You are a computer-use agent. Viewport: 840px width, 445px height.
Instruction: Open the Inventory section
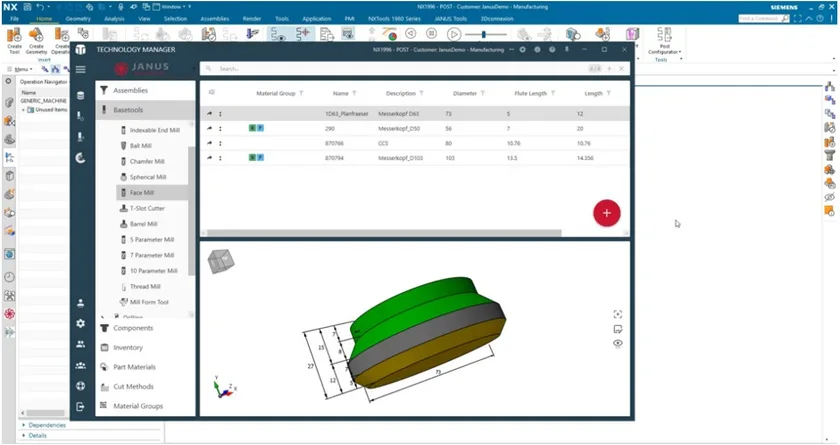click(x=145, y=348)
